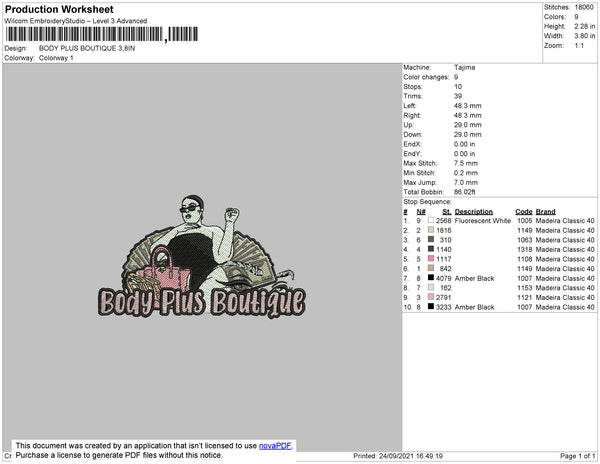
Task: Click the Machine value Tajima
Action: pos(465,67)
